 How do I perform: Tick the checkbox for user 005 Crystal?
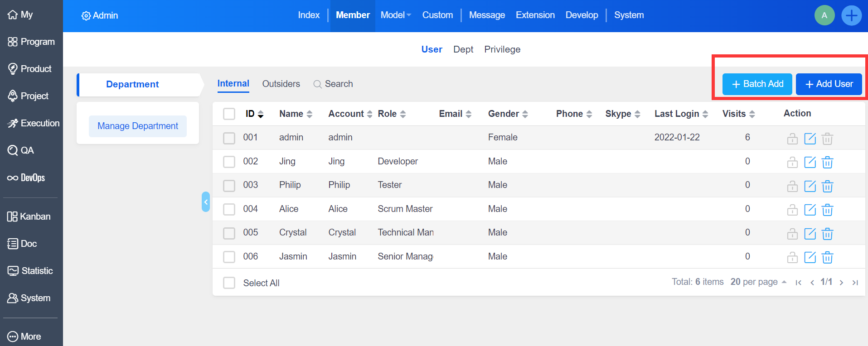coord(229,233)
